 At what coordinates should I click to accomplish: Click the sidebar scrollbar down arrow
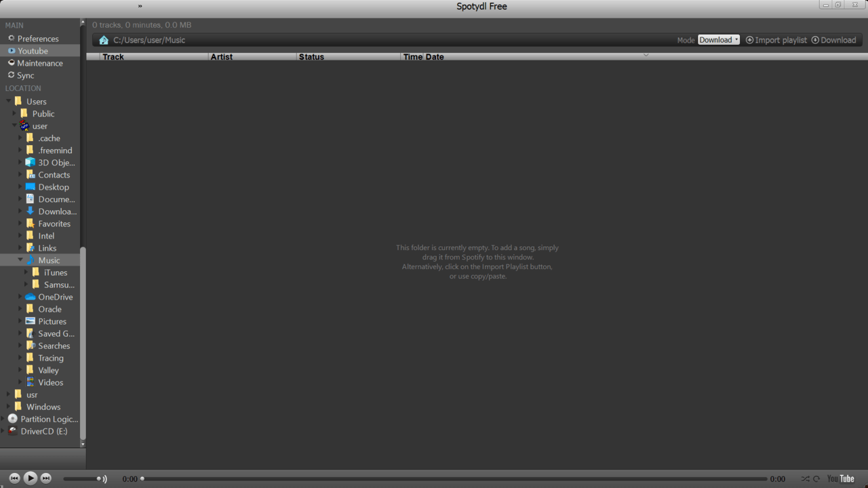[83, 445]
